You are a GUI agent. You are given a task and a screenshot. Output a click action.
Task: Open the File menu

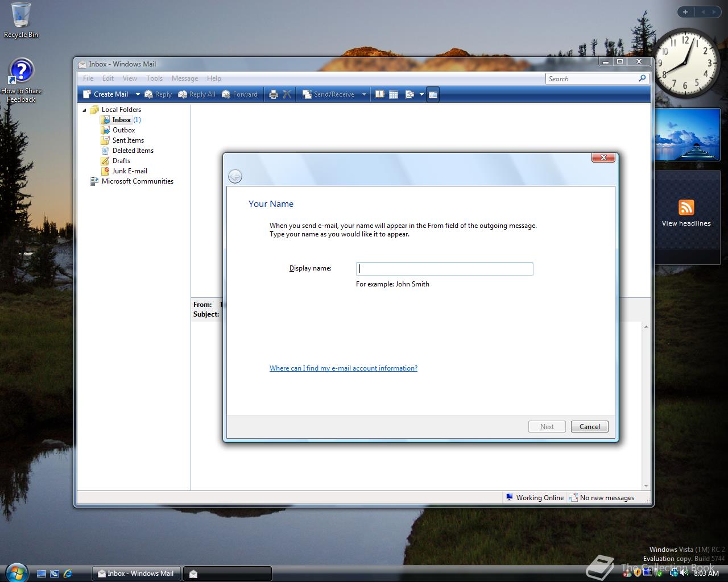coord(88,78)
